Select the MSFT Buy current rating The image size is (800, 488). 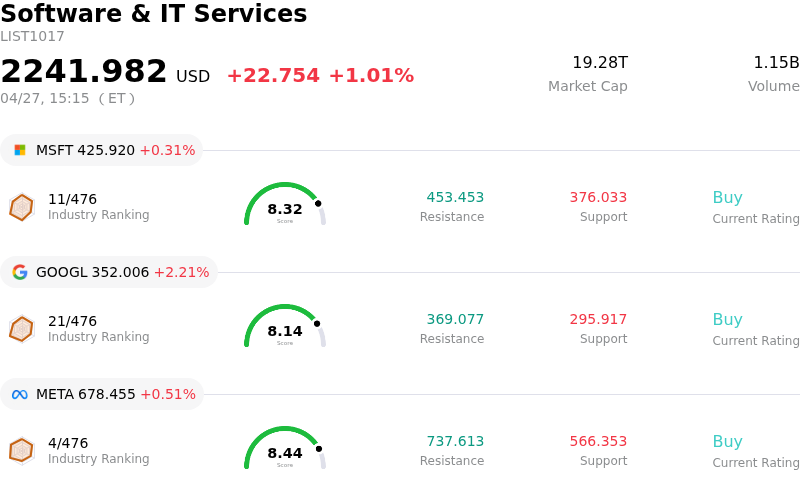click(727, 198)
